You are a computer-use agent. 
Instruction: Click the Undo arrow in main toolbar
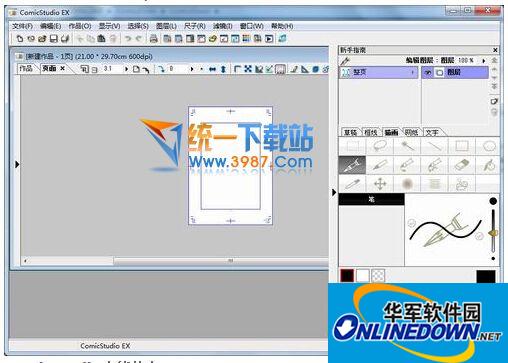[128, 39]
